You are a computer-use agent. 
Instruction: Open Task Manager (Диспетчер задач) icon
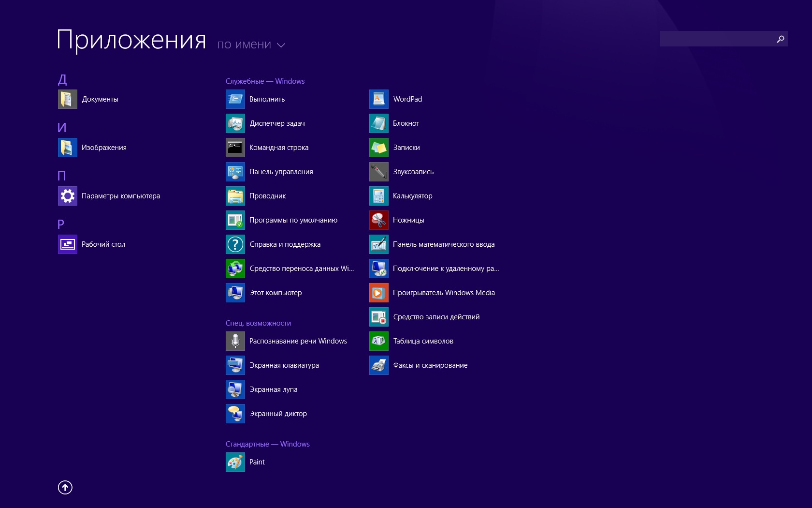[x=235, y=123]
